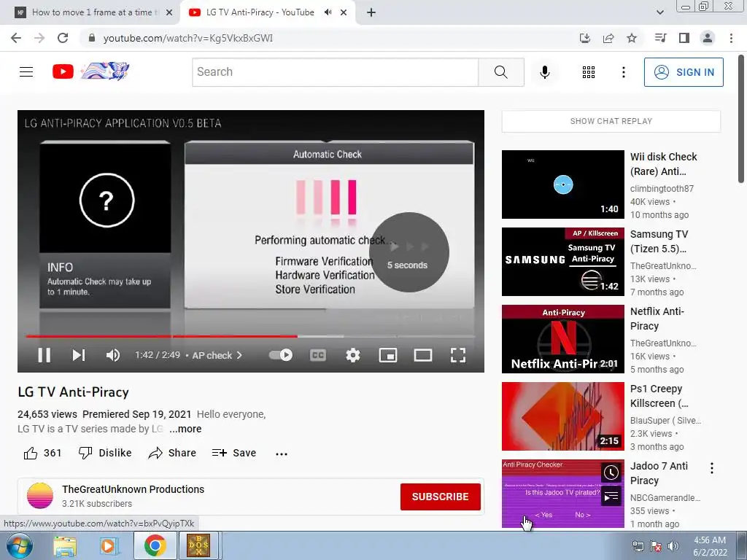Open Jadoo 7 Anti Piracy video title
Image resolution: width=747 pixels, height=560 pixels.
tap(659, 473)
